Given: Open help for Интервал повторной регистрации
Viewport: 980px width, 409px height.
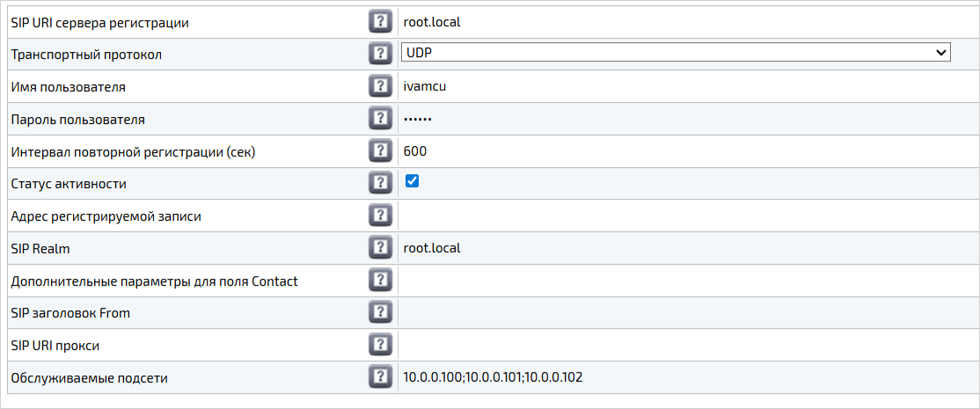Looking at the screenshot, I should point(378,151).
